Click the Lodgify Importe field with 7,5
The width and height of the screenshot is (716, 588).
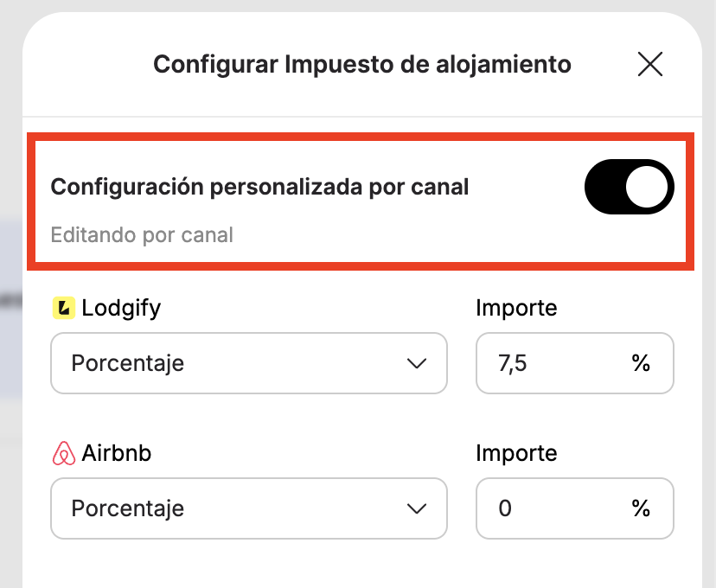[x=575, y=363]
